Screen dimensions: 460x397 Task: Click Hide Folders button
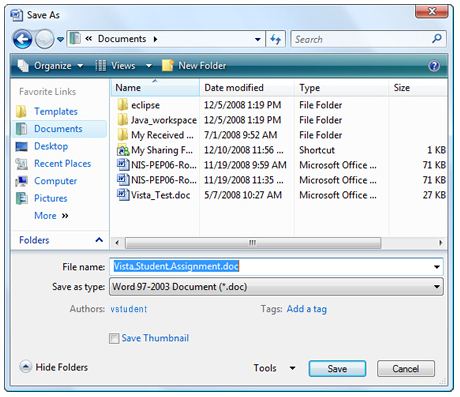pos(54,367)
